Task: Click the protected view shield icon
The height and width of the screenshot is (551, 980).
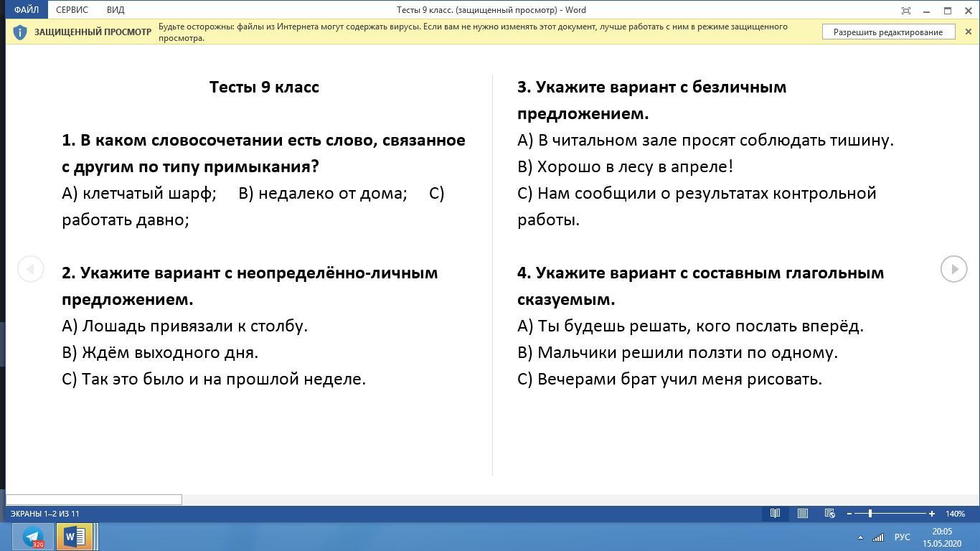Action: tap(20, 32)
